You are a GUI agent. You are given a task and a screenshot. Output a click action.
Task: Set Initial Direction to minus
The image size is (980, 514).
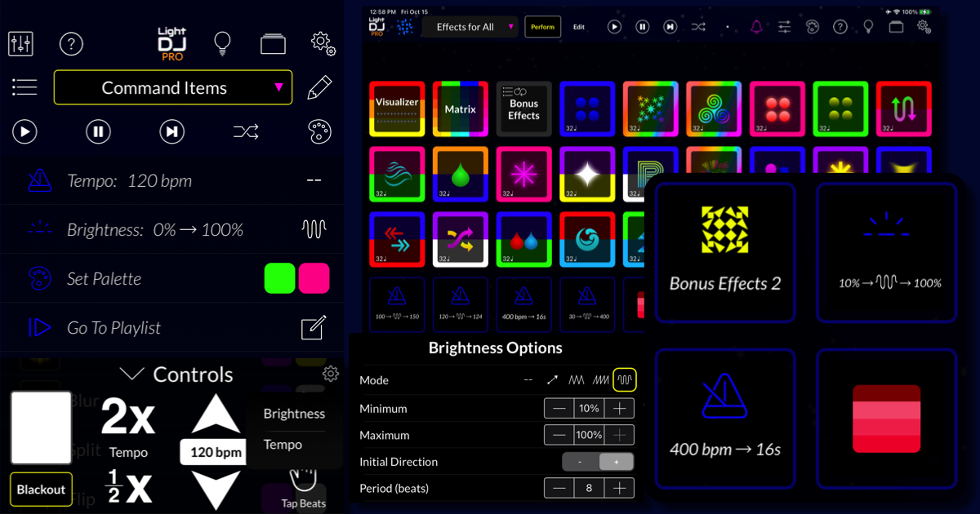580,462
